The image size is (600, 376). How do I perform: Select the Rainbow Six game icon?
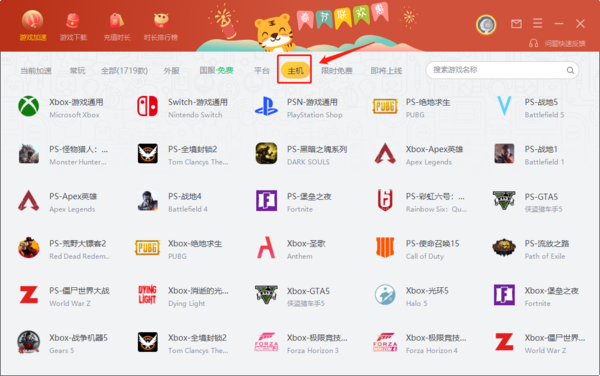click(385, 200)
